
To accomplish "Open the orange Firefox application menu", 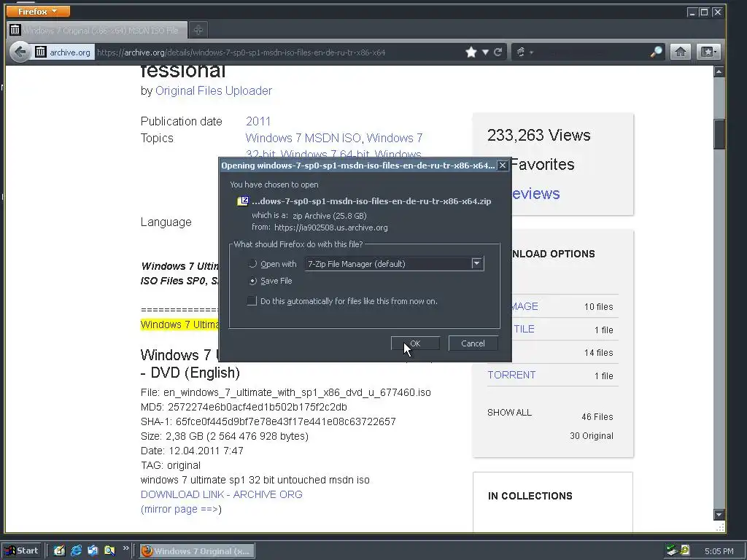I will [38, 11].
